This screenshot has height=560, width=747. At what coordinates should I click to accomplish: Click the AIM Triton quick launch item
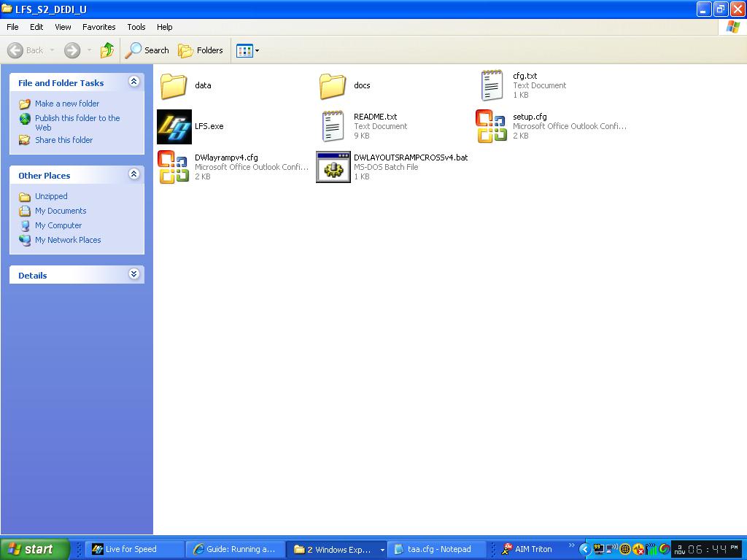[527, 549]
